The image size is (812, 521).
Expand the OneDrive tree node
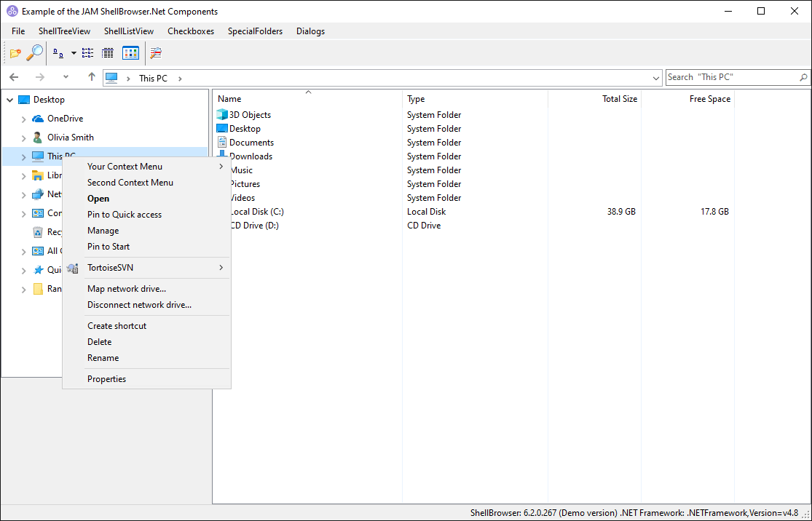(x=23, y=118)
